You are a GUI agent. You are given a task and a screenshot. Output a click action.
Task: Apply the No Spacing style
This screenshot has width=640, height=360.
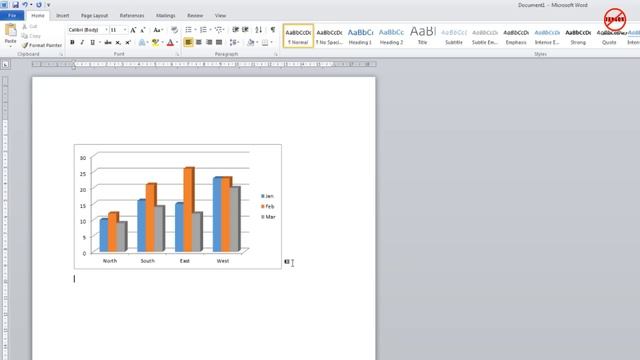pyautogui.click(x=329, y=36)
